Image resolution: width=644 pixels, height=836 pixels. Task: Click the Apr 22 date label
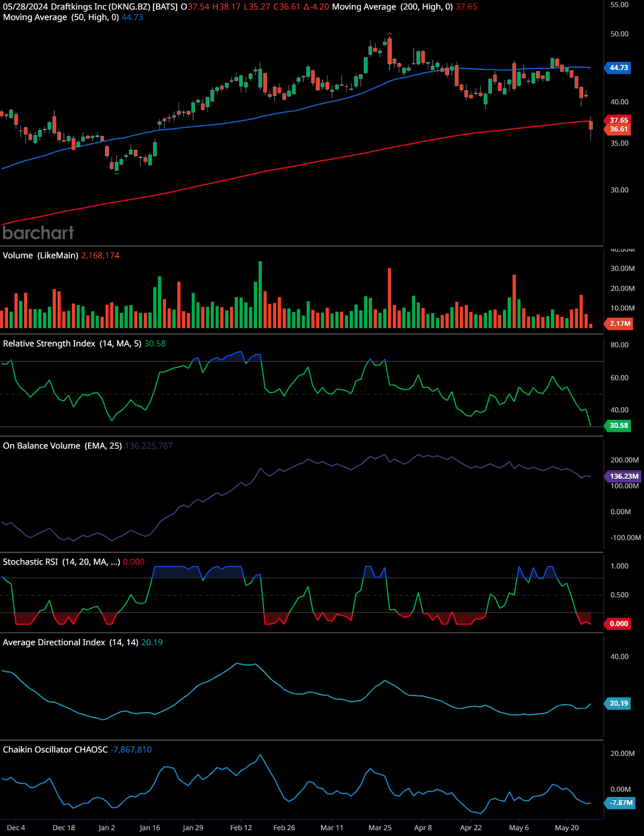471,828
